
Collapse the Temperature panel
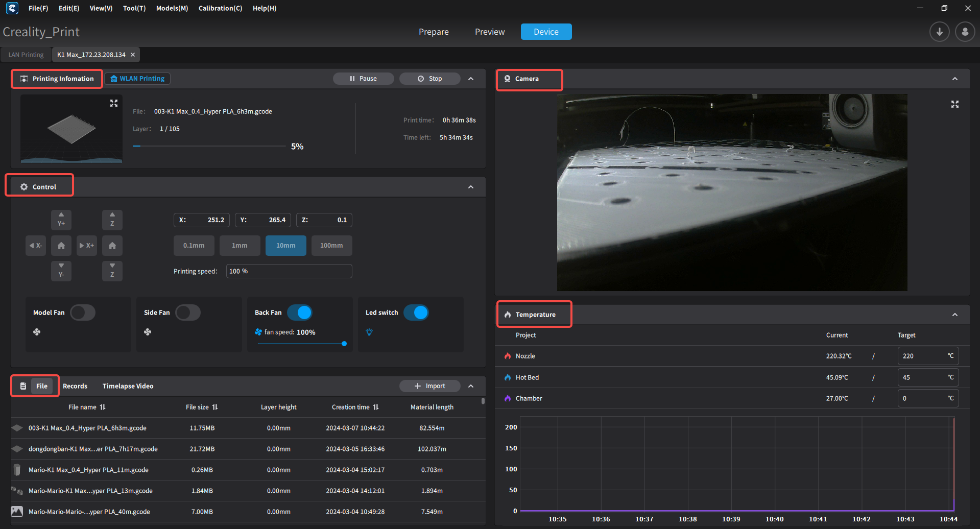tap(955, 315)
